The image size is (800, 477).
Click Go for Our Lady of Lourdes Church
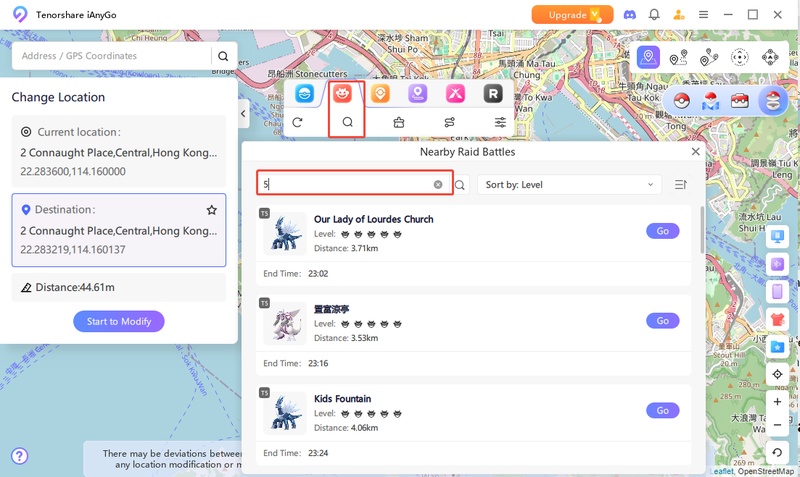click(x=663, y=231)
